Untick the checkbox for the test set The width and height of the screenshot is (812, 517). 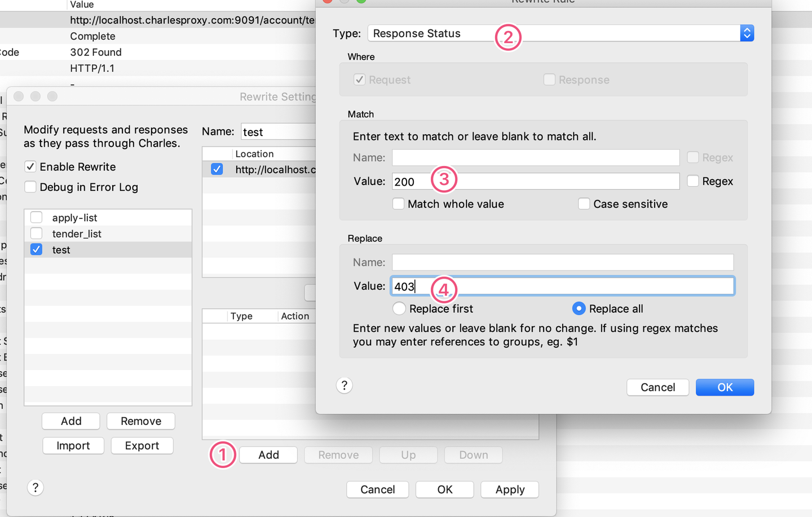coord(37,249)
